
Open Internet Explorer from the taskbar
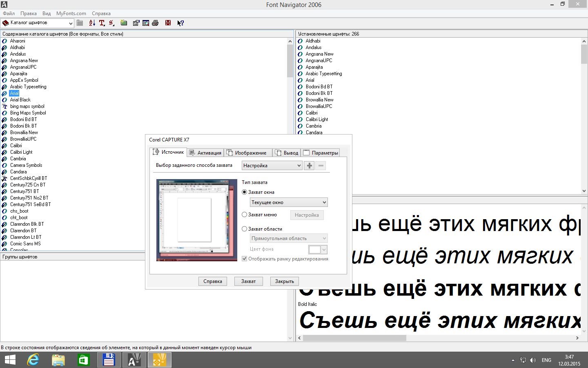pos(33,360)
